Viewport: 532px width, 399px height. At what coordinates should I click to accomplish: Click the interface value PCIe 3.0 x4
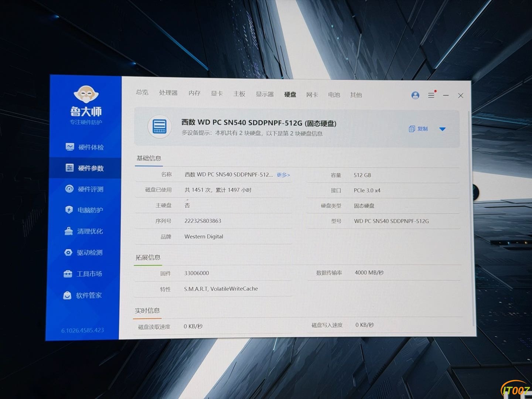click(367, 191)
